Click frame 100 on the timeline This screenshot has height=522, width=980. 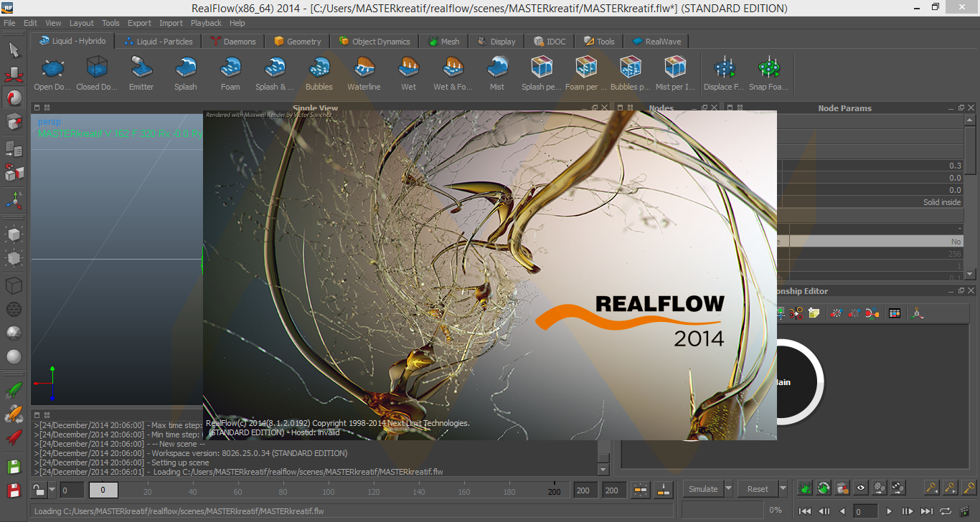328,491
